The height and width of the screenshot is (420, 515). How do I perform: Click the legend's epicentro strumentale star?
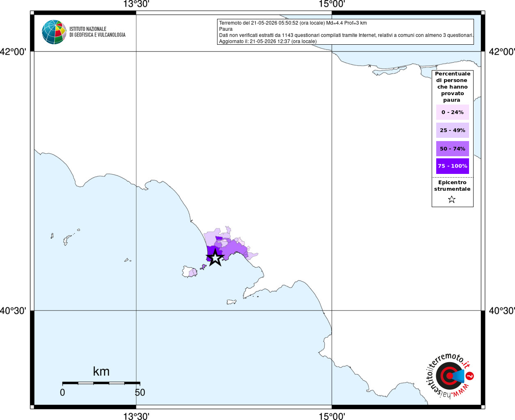[452, 199]
